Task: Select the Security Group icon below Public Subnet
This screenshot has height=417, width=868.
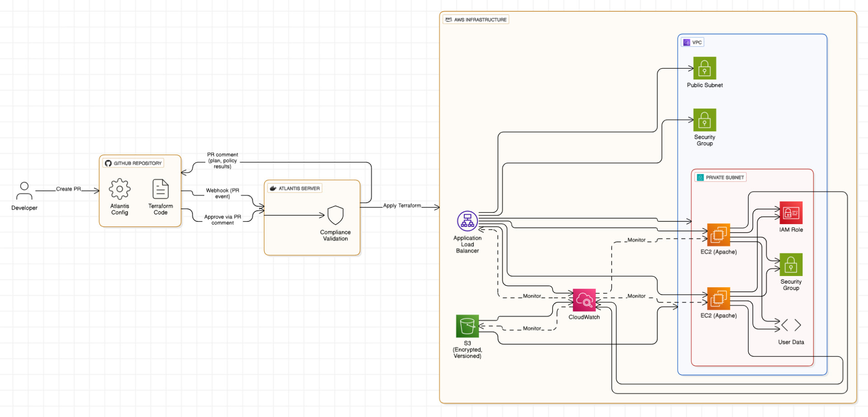Action: [x=705, y=120]
